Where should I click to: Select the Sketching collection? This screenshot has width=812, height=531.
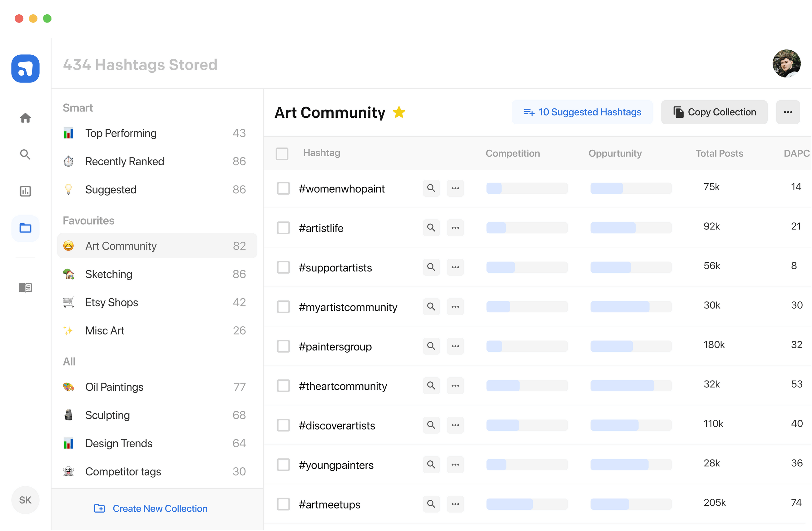[108, 274]
